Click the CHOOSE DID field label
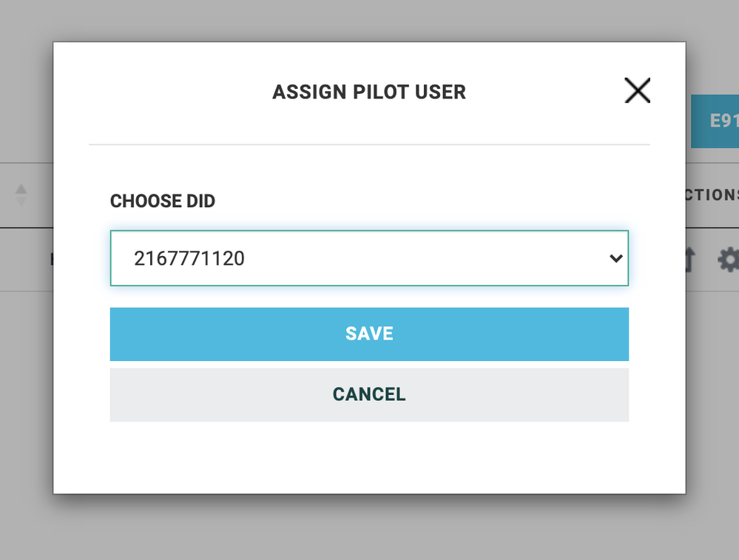 click(x=163, y=201)
